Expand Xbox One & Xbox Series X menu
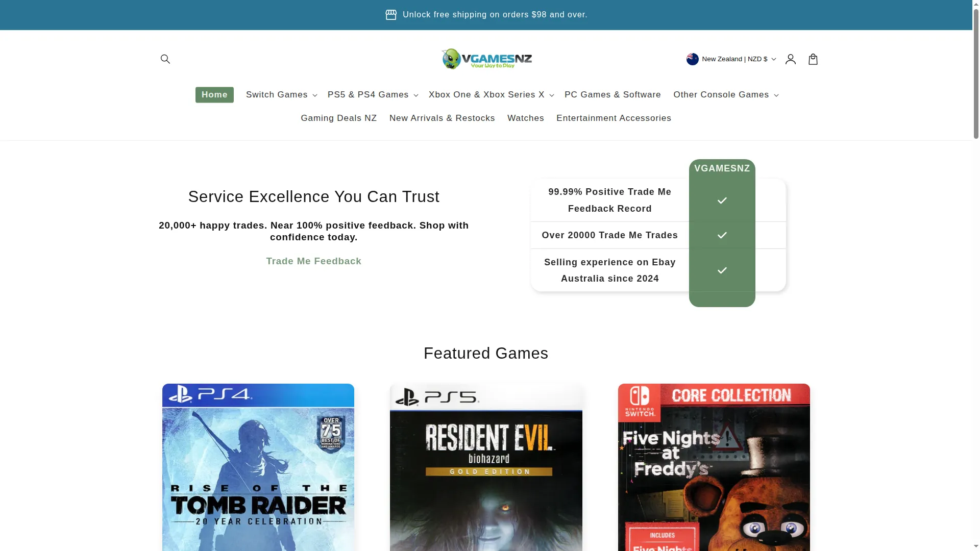Image resolution: width=980 pixels, height=551 pixels. (x=491, y=95)
